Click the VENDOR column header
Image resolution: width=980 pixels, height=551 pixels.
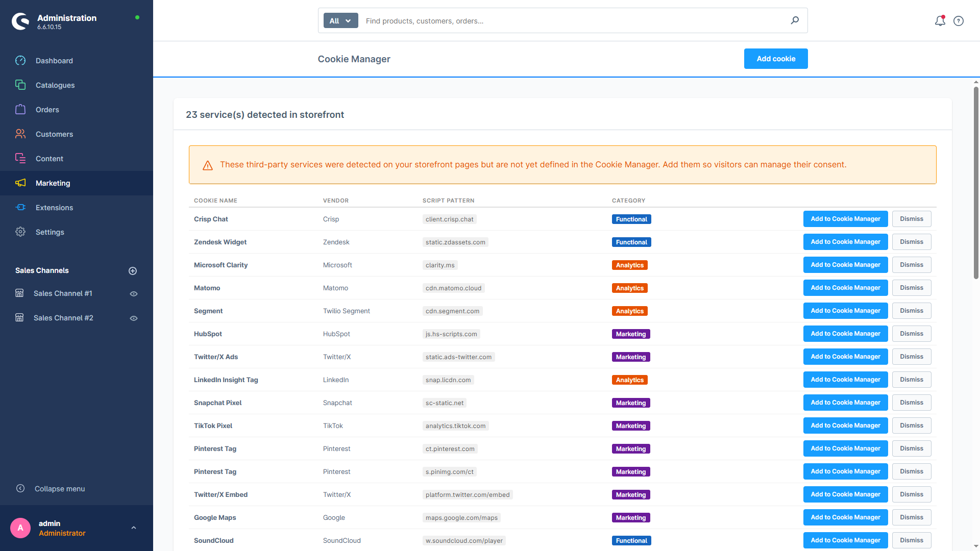pyautogui.click(x=336, y=201)
